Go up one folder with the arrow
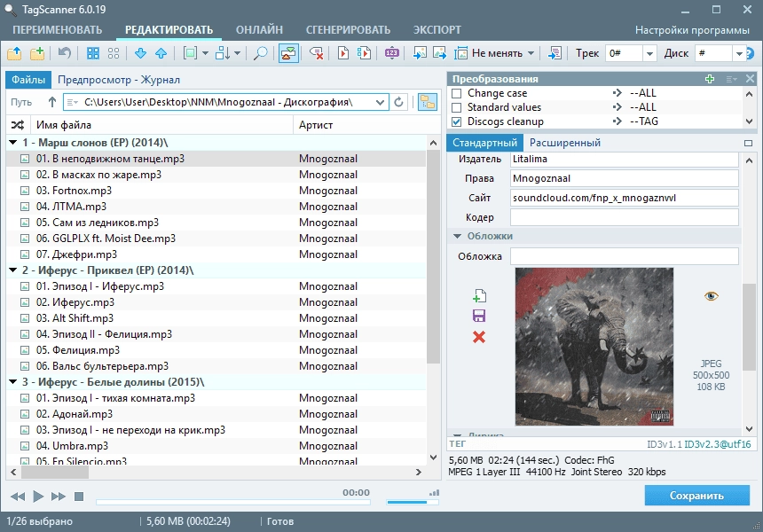763x532 pixels. [52, 102]
